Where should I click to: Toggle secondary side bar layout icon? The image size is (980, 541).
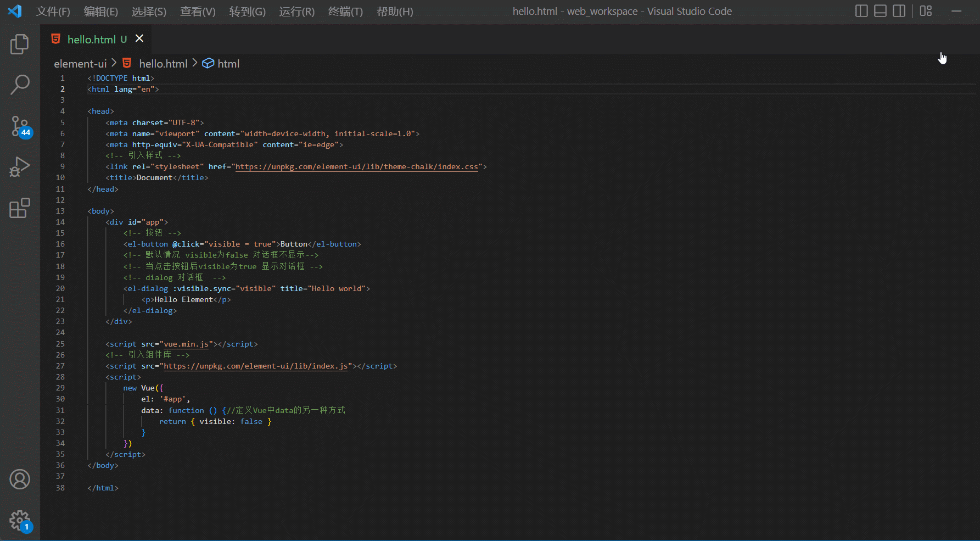point(899,11)
